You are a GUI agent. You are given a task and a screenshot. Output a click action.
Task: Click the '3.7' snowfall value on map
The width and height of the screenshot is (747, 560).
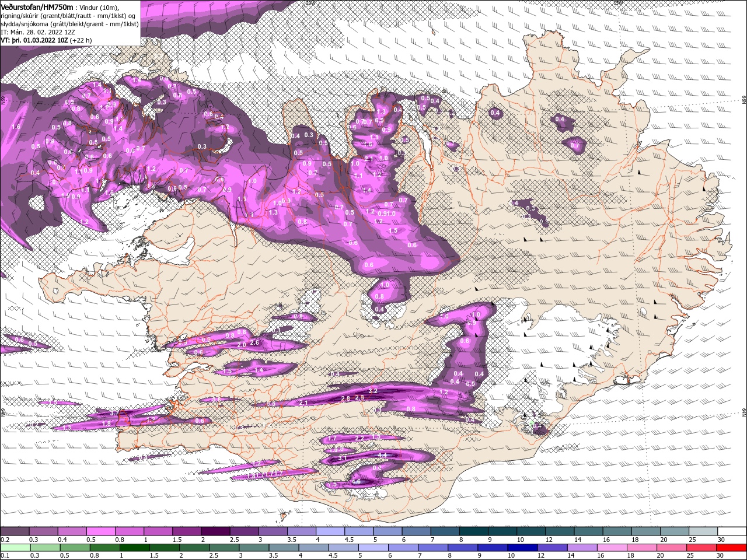pos(114,413)
